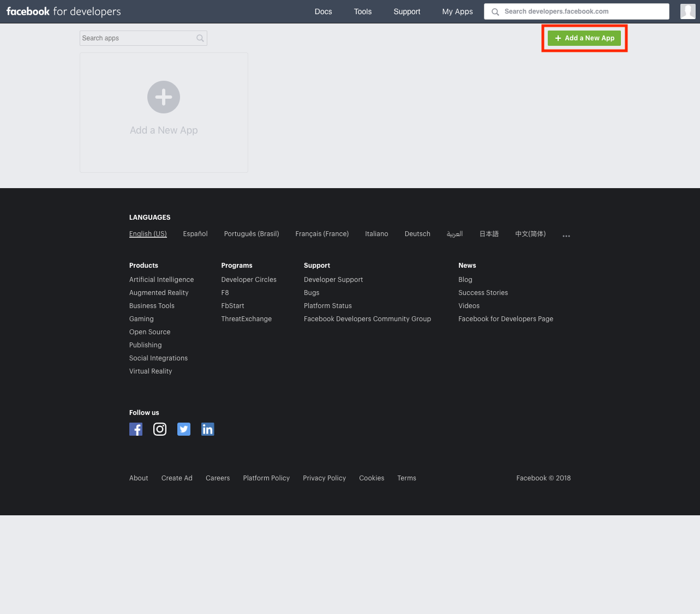Open the My Apps menu
Image resolution: width=700 pixels, height=614 pixels.
[x=457, y=11]
